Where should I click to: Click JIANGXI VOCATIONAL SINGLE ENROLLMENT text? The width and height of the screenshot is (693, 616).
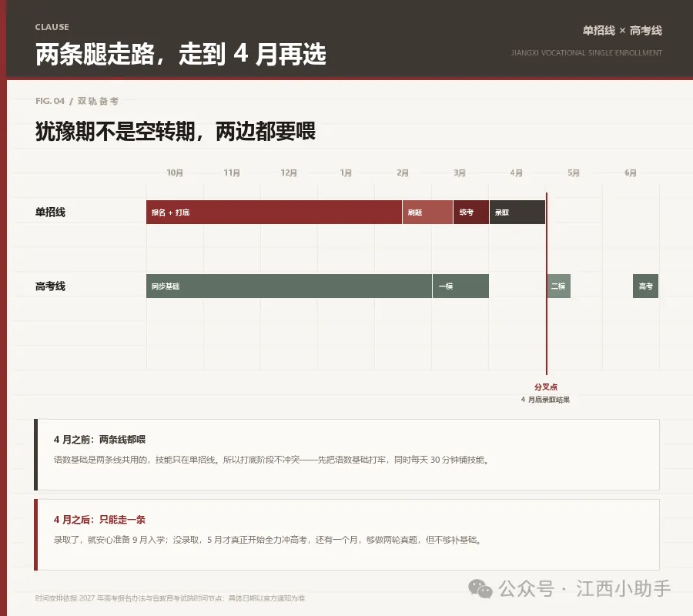[x=587, y=53]
